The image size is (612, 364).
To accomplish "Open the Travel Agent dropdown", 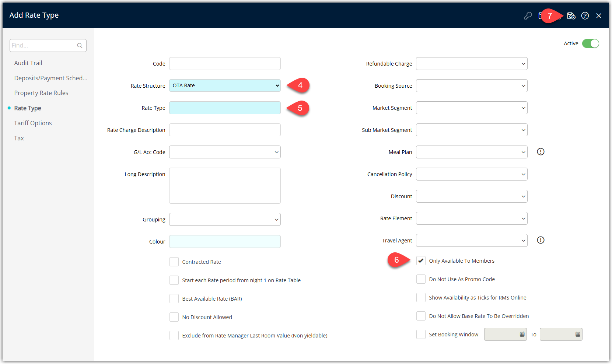I will pyautogui.click(x=472, y=241).
